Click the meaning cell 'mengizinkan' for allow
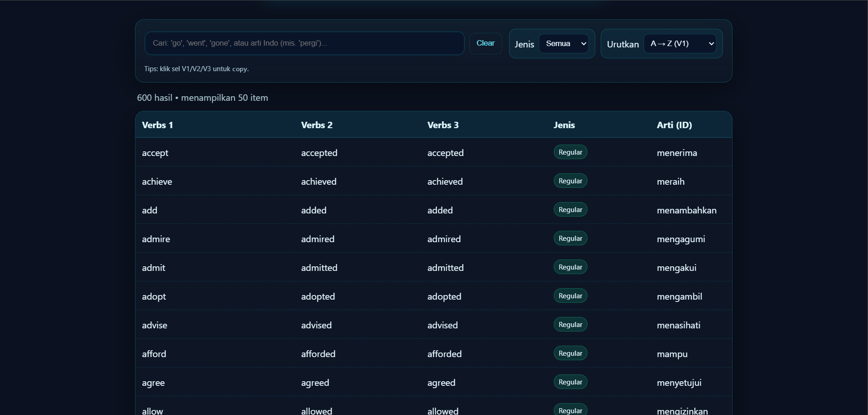Viewport: 868px width, 415px height. [681, 410]
